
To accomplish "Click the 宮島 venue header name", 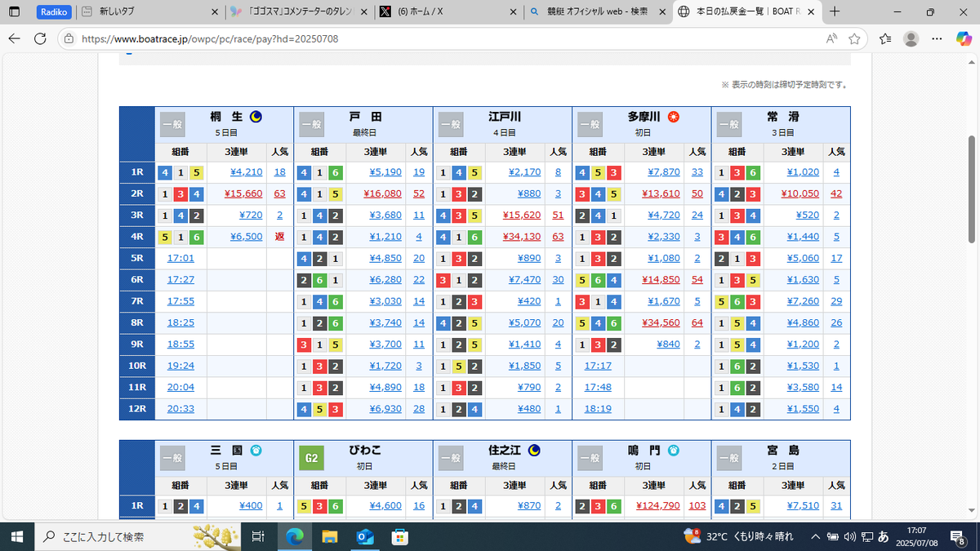I will (782, 450).
